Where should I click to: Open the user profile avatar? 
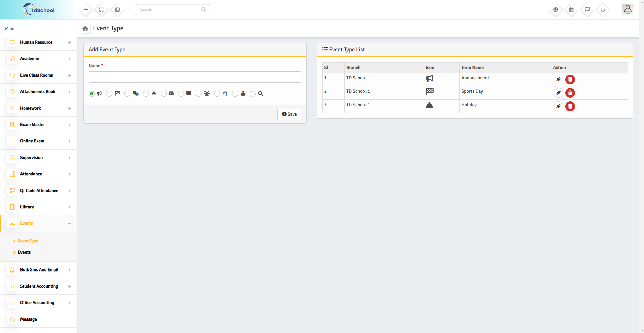point(627,9)
